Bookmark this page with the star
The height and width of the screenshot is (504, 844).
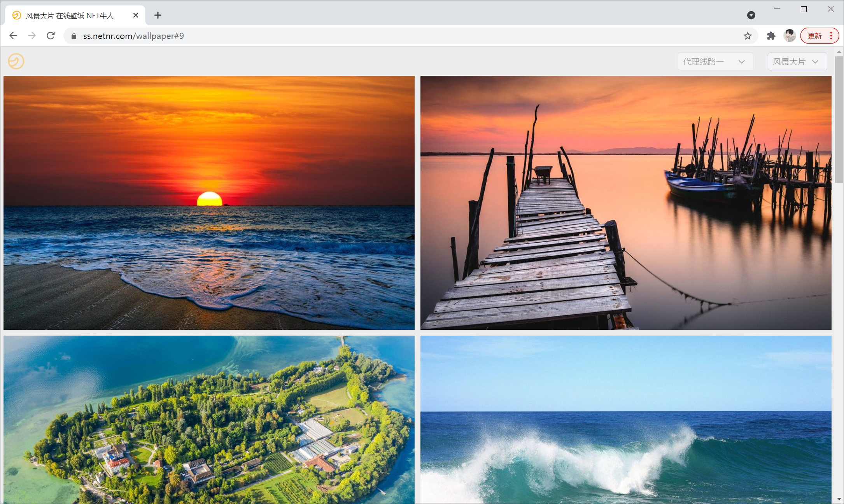click(x=748, y=36)
